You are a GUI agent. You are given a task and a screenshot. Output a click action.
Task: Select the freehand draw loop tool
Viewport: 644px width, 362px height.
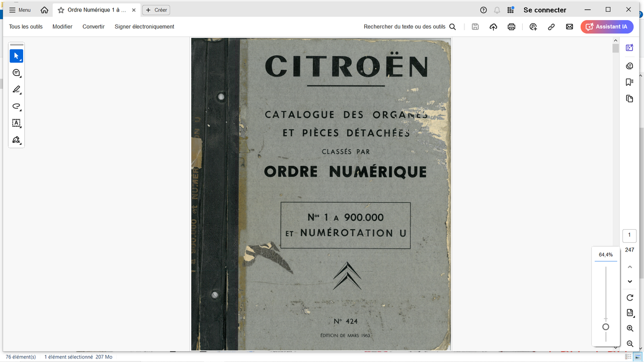pos(17,107)
